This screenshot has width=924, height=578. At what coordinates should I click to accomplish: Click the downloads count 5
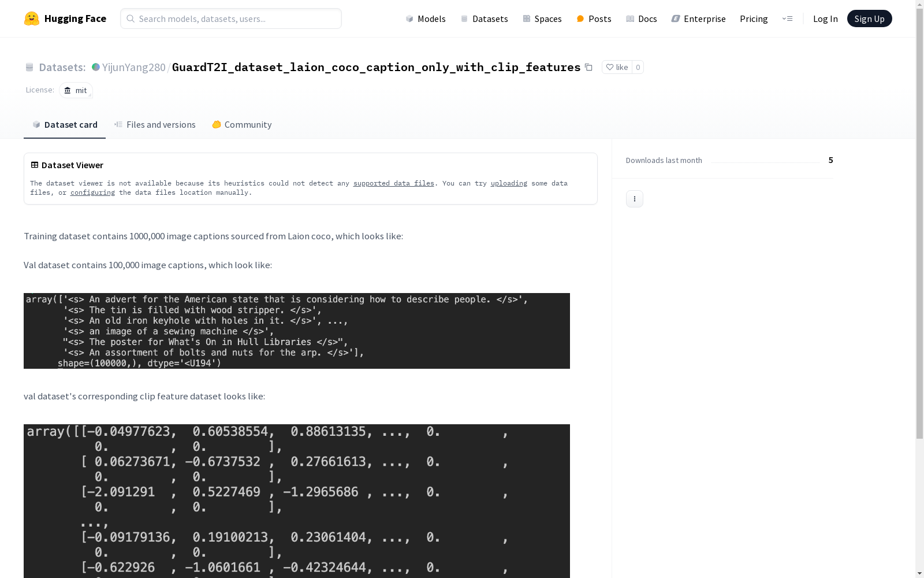(x=830, y=160)
